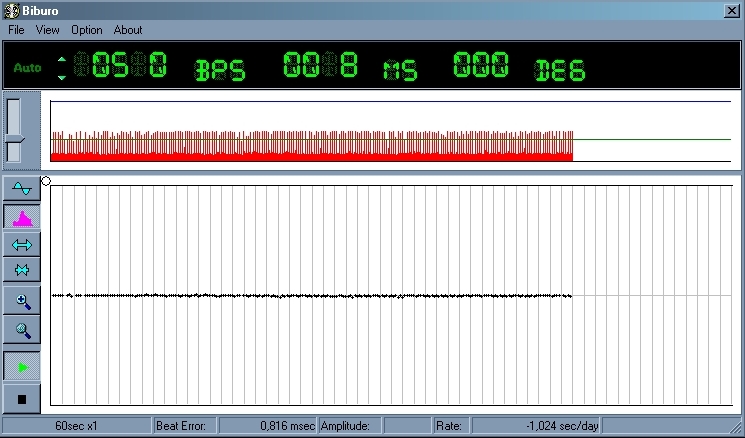Screen dimensions: 745x438
Task: Click the vertical level slider handle
Action: click(x=15, y=139)
